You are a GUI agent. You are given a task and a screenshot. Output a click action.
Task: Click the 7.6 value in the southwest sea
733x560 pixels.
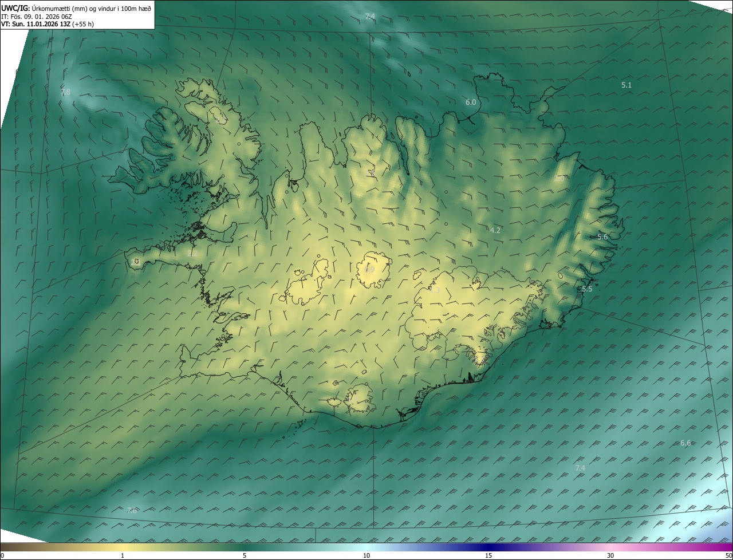click(x=132, y=510)
